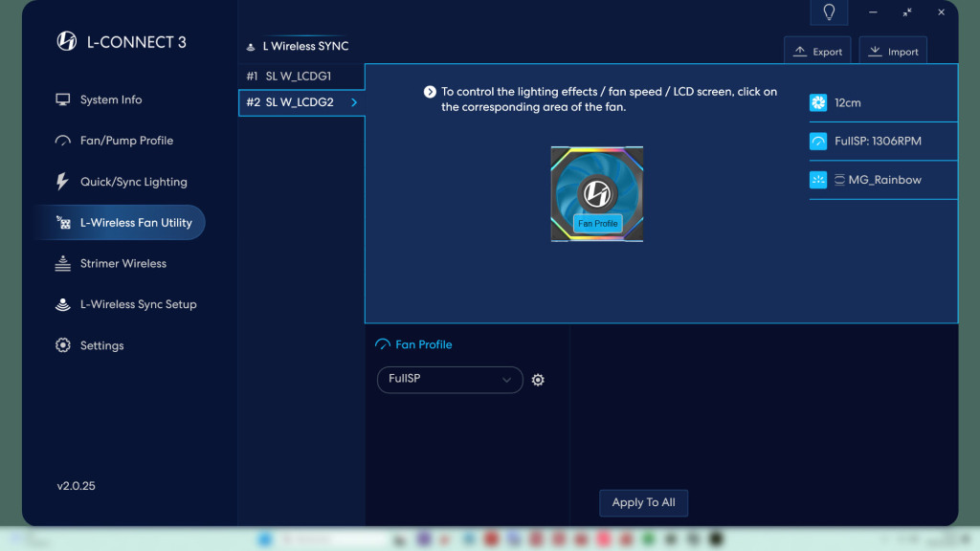Open the fan profile settings gear
Image resolution: width=980 pixels, height=551 pixels.
tap(538, 380)
